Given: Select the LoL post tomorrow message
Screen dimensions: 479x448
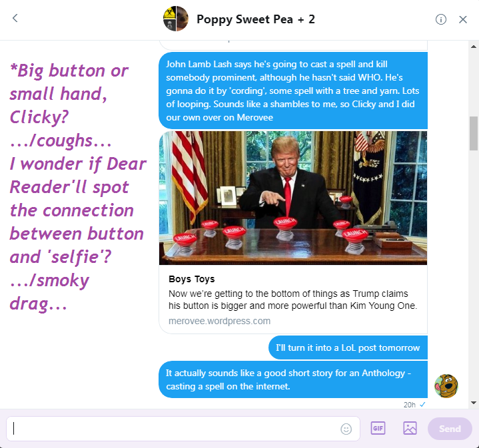Looking at the screenshot, I should [x=348, y=347].
